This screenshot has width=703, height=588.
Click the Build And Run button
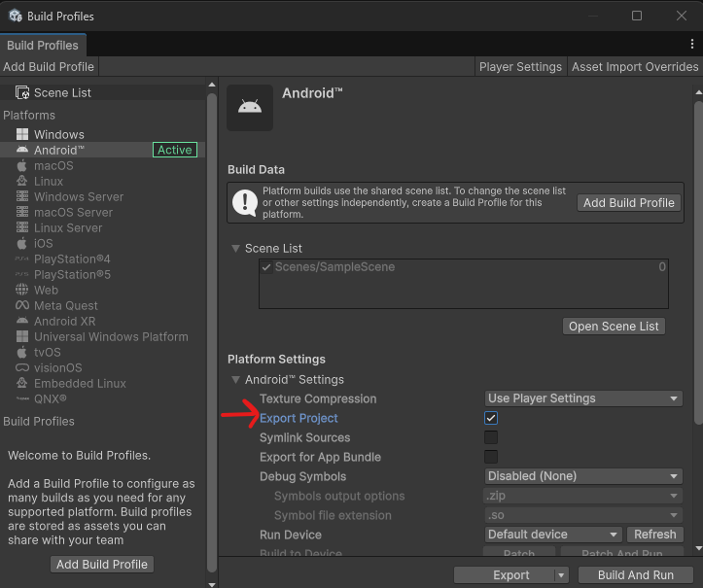pyautogui.click(x=636, y=575)
